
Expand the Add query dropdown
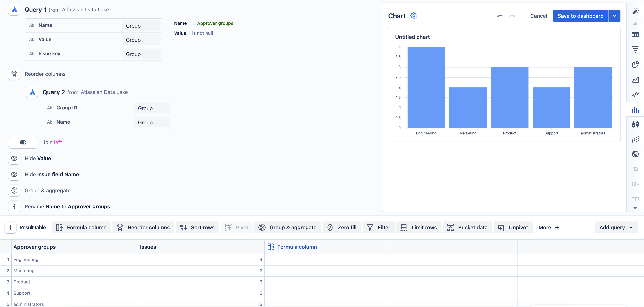point(616,228)
